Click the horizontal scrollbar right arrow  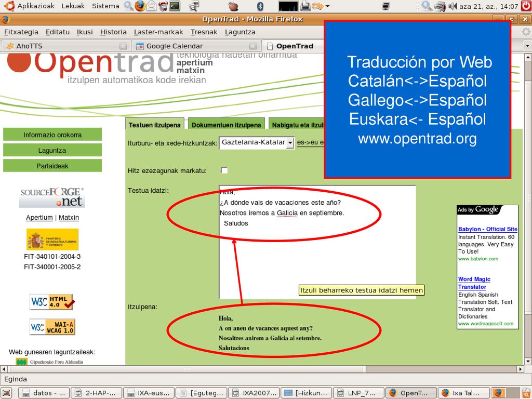520,369
